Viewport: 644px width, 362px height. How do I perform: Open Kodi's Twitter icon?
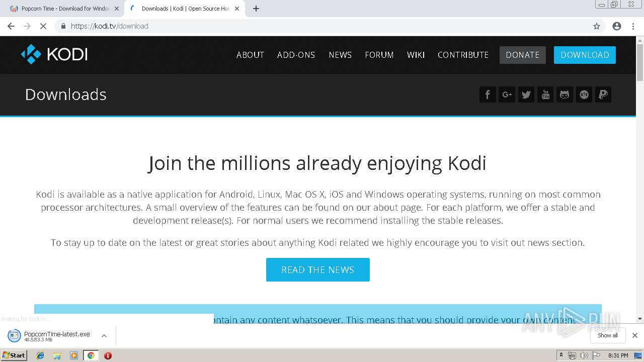[526, 95]
